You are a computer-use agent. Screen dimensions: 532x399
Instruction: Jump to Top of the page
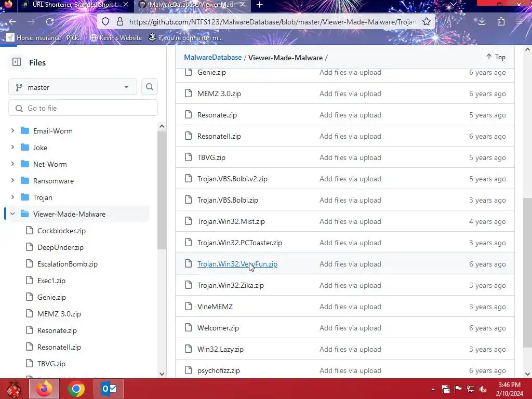tap(496, 57)
